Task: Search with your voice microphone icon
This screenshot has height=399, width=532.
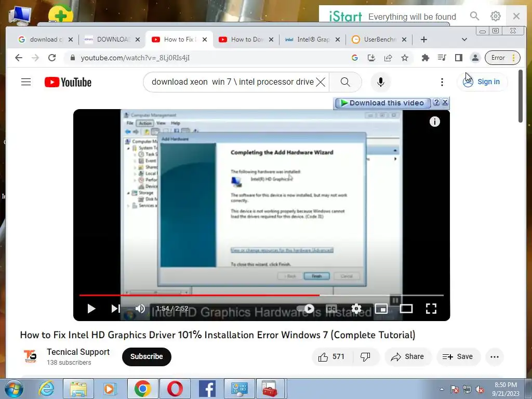Action: (x=381, y=82)
